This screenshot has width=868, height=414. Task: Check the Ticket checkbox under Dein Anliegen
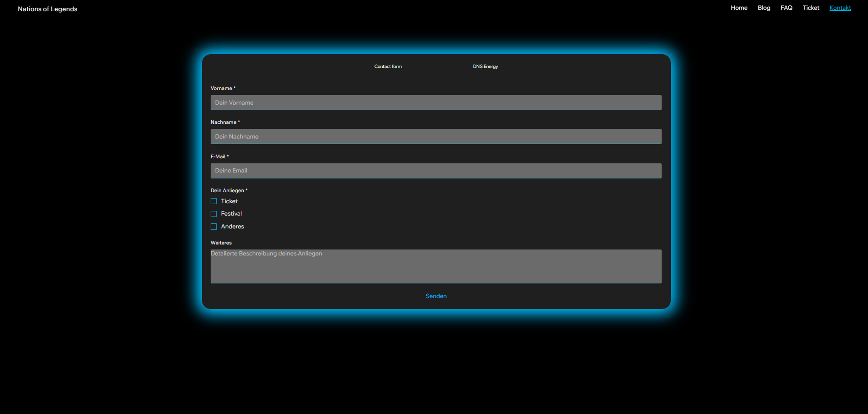(x=214, y=201)
